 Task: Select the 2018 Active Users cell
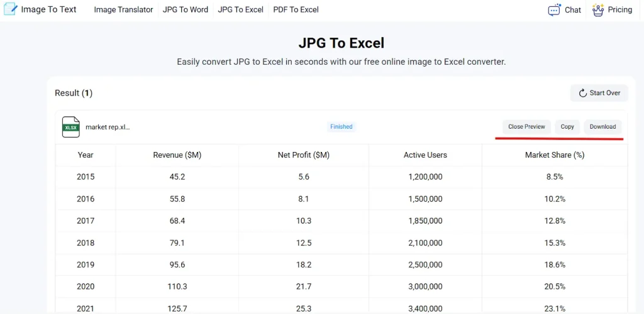pos(425,243)
